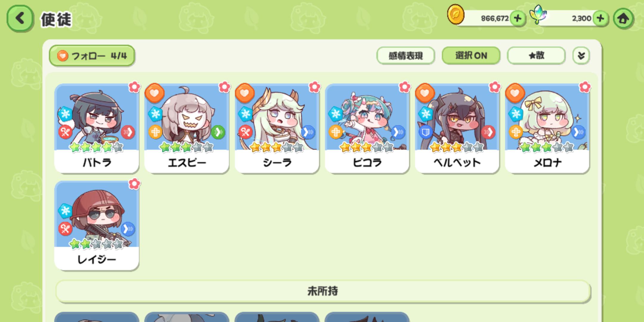The height and width of the screenshot is (322, 644).
Task: Open the レイジー character card
Action: click(x=97, y=225)
